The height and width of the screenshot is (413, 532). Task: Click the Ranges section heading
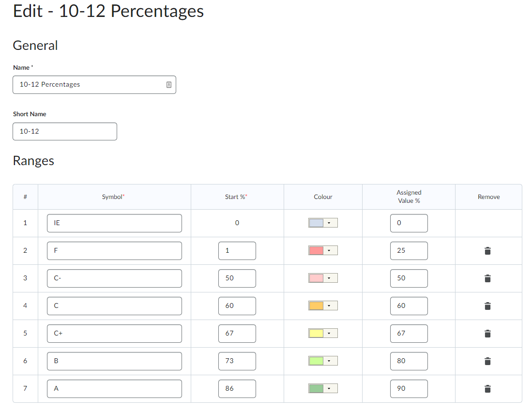[x=33, y=161]
